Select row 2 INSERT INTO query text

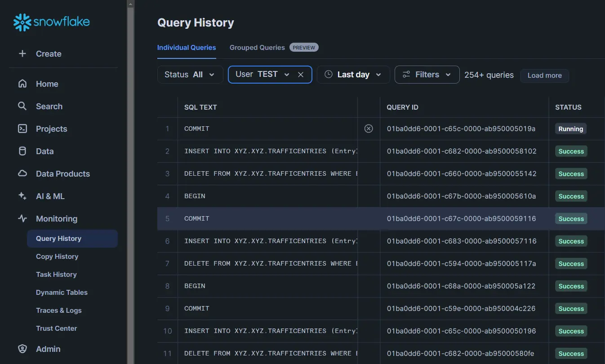point(271,151)
